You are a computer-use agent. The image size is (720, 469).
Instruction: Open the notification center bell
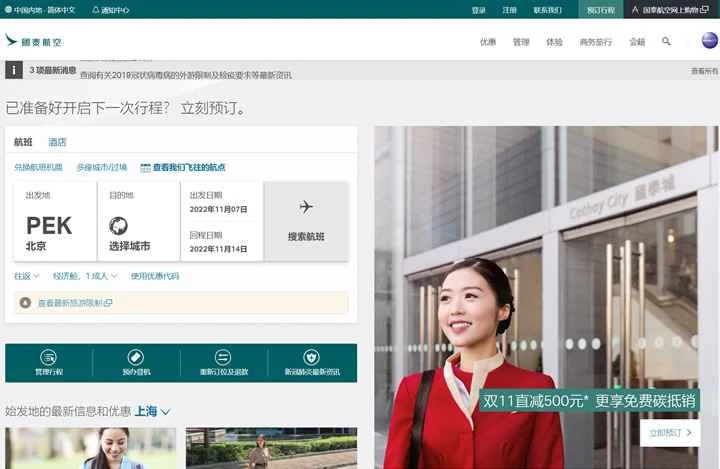point(96,10)
